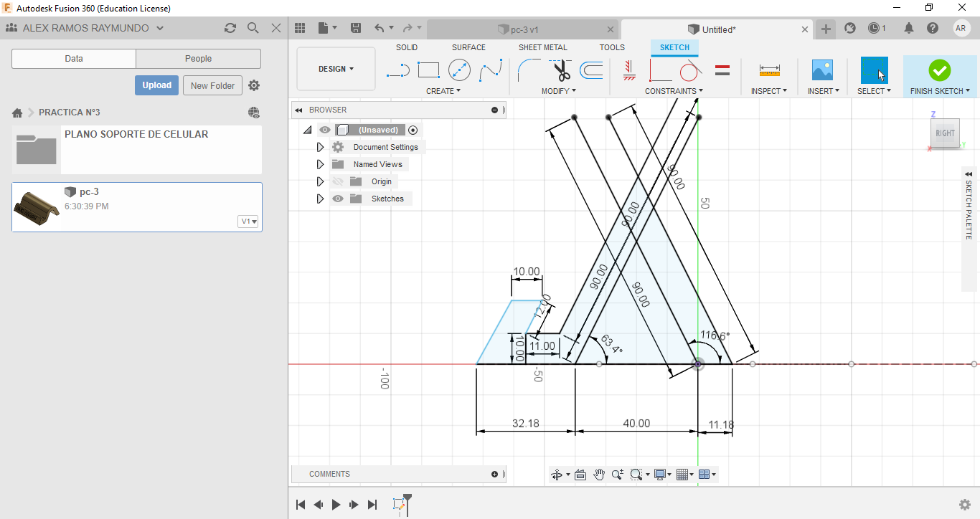This screenshot has width=980, height=519.
Task: Switch to the People tab
Action: click(198, 59)
